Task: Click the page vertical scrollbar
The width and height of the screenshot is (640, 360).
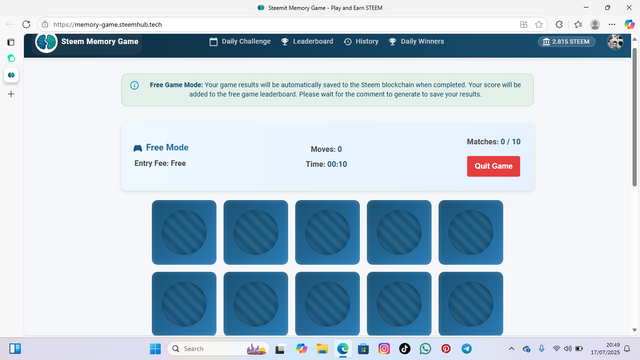Action: click(x=634, y=117)
